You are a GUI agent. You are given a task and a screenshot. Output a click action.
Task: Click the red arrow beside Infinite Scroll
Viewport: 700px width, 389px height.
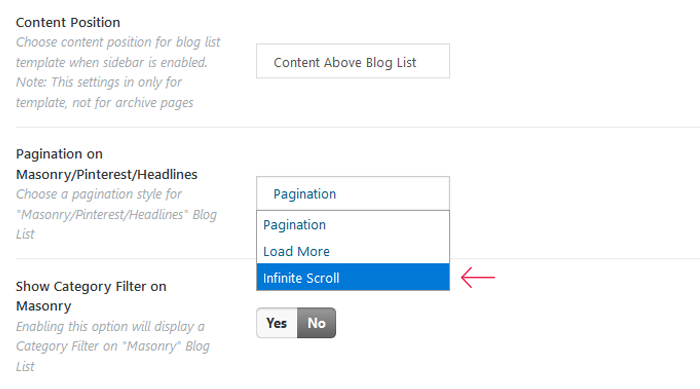478,277
